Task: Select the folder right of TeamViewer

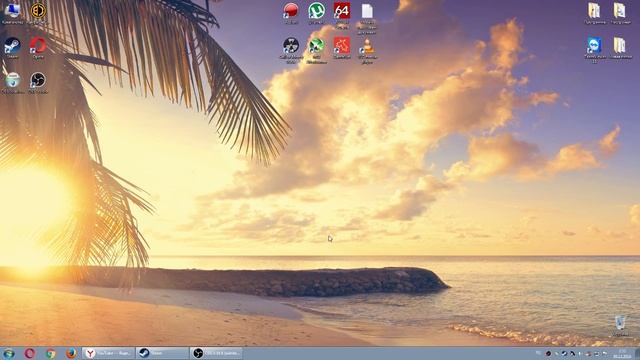Action: tap(620, 48)
